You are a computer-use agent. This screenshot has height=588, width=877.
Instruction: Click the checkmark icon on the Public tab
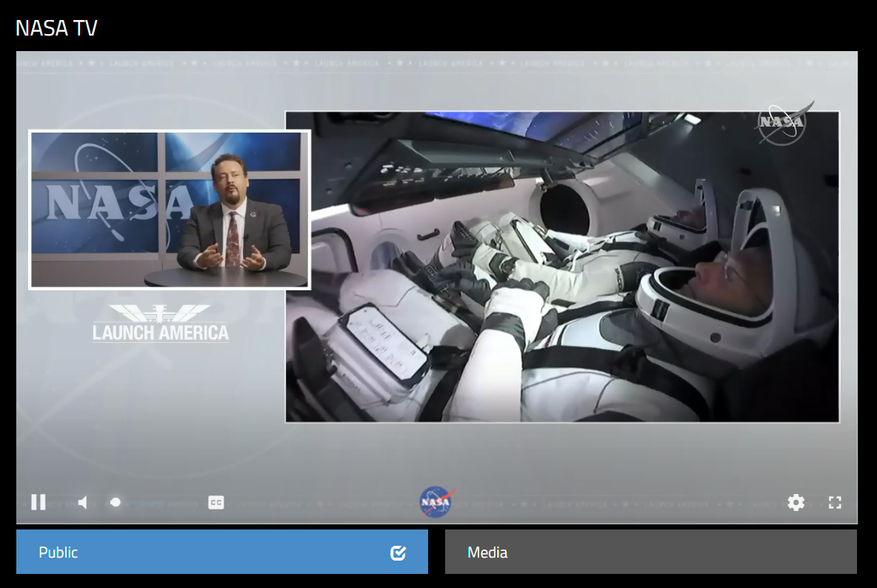tap(398, 552)
